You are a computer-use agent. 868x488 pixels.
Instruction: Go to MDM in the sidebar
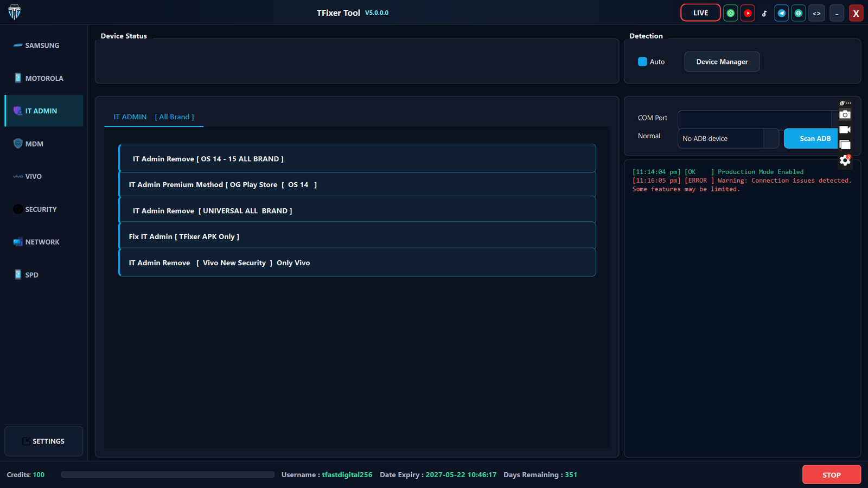click(44, 144)
